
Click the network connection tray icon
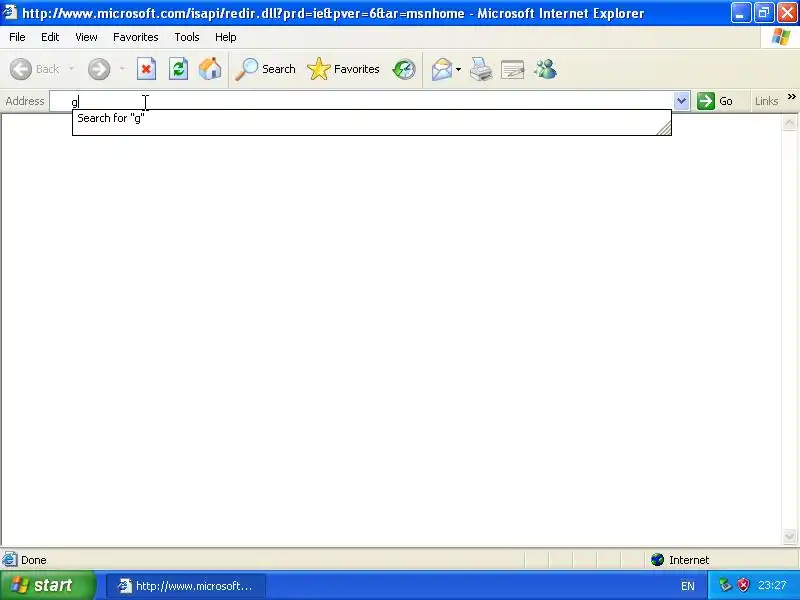[x=725, y=585]
